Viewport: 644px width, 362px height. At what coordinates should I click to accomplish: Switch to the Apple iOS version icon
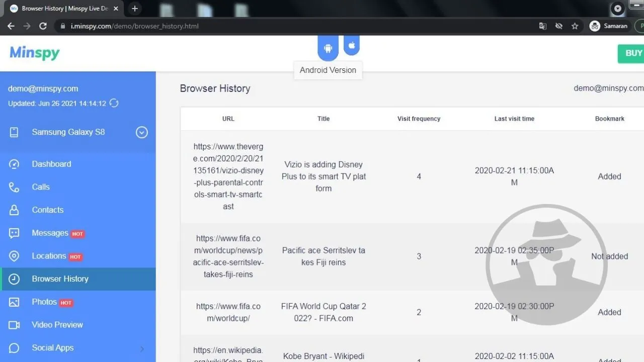pos(352,45)
